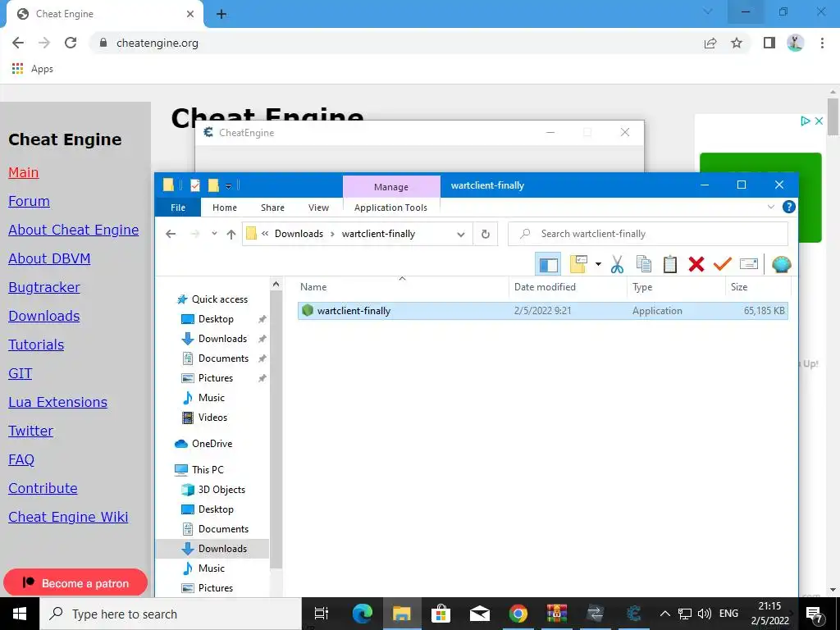Sort by Name column header

pyautogui.click(x=402, y=286)
